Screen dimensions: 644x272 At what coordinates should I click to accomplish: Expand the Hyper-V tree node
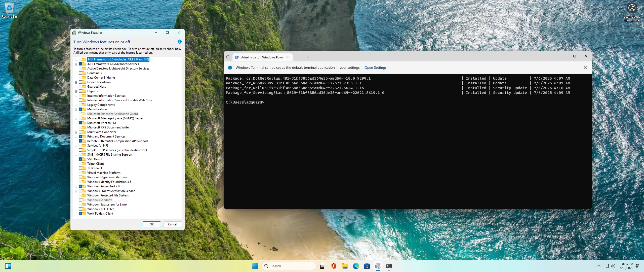[76, 91]
